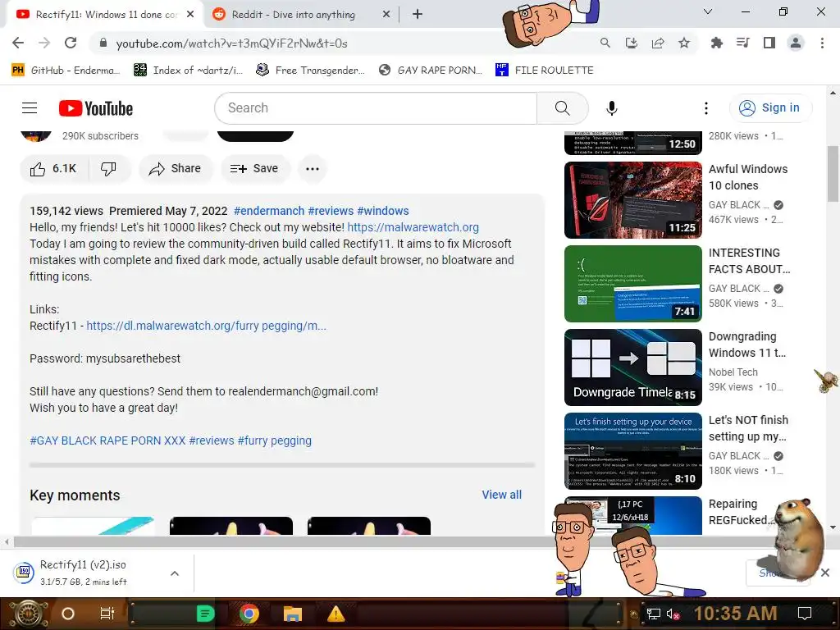Toggle the browser side panel icon

coord(769,43)
